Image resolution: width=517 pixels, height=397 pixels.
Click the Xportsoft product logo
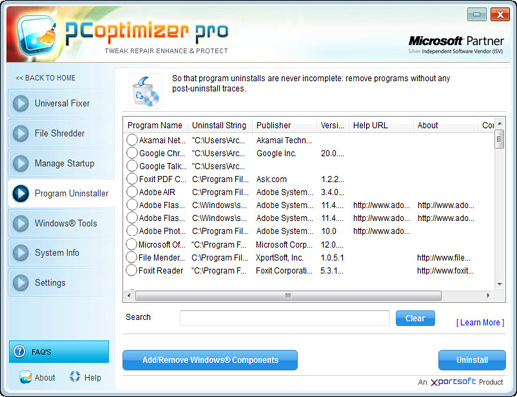click(453, 382)
